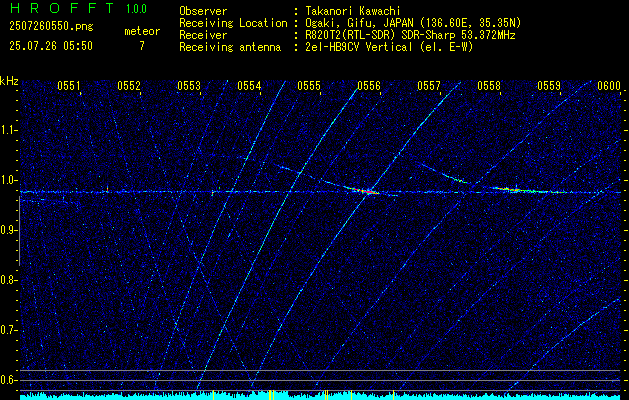Click the 0558 time axis label
This screenshot has width=629, height=400.
(489, 85)
